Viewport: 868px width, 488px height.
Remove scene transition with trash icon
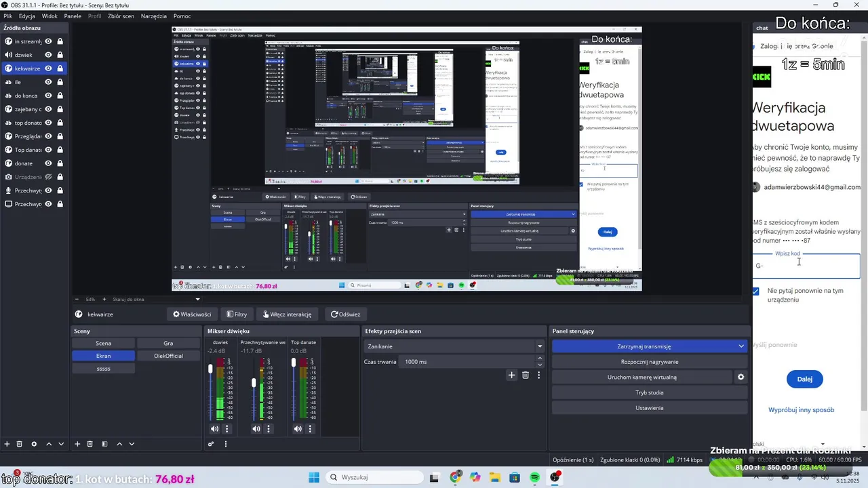pos(526,375)
